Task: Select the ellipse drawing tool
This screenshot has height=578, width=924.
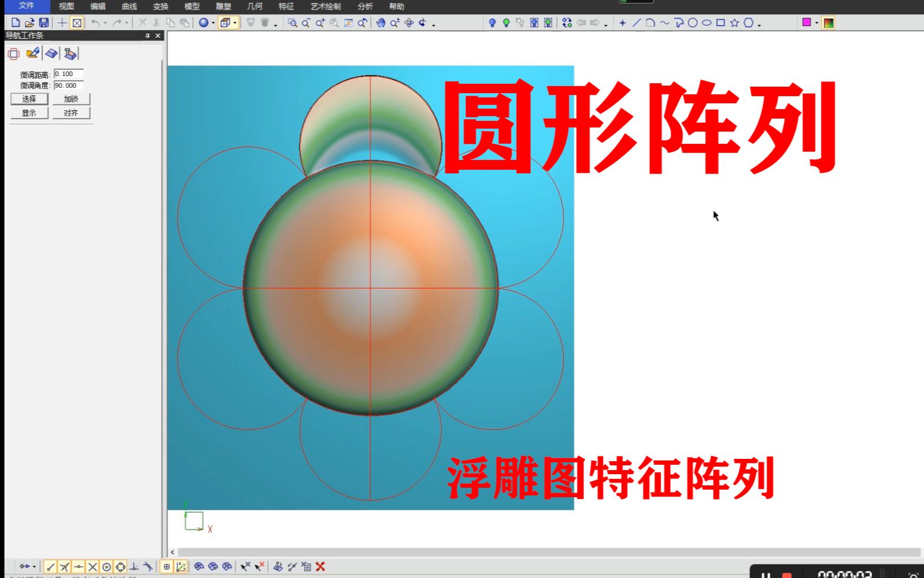Action: click(x=707, y=22)
